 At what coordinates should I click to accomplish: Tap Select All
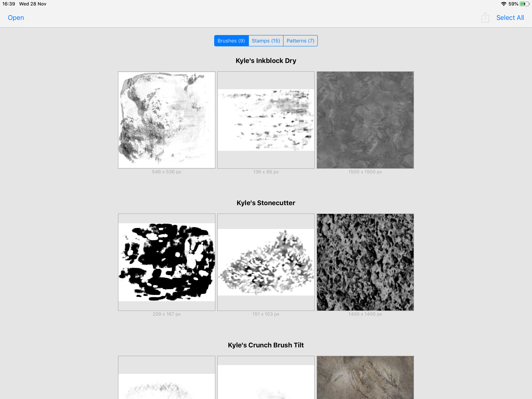pos(510,18)
